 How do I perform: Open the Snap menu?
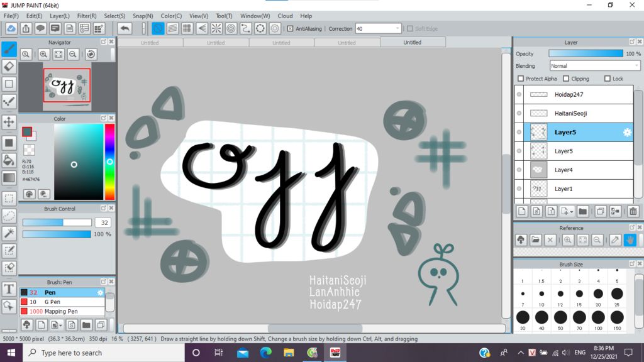point(143,16)
